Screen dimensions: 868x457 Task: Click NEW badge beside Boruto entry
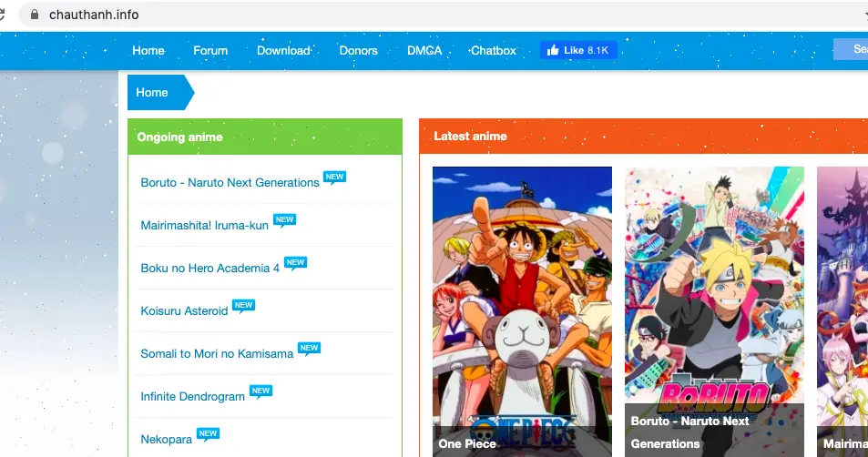pos(334,178)
